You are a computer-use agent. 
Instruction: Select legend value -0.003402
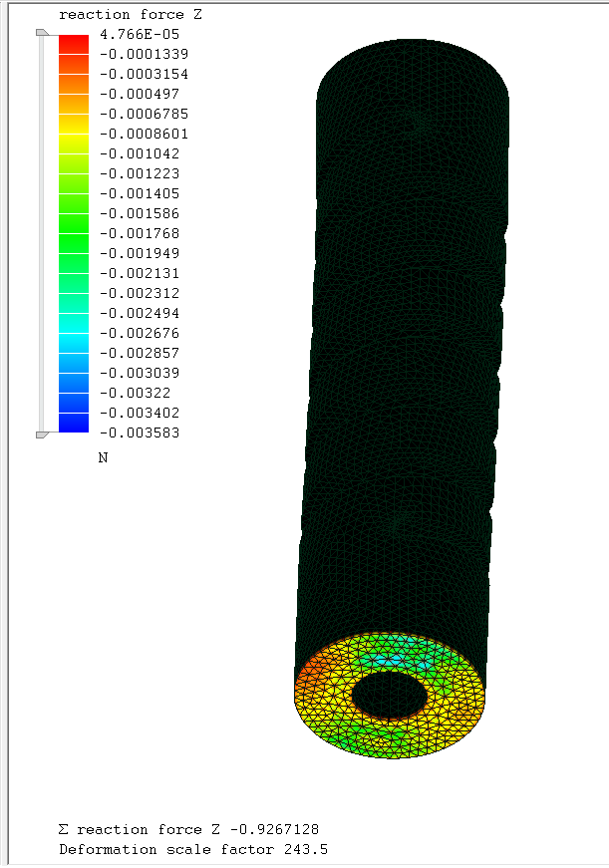(140, 413)
